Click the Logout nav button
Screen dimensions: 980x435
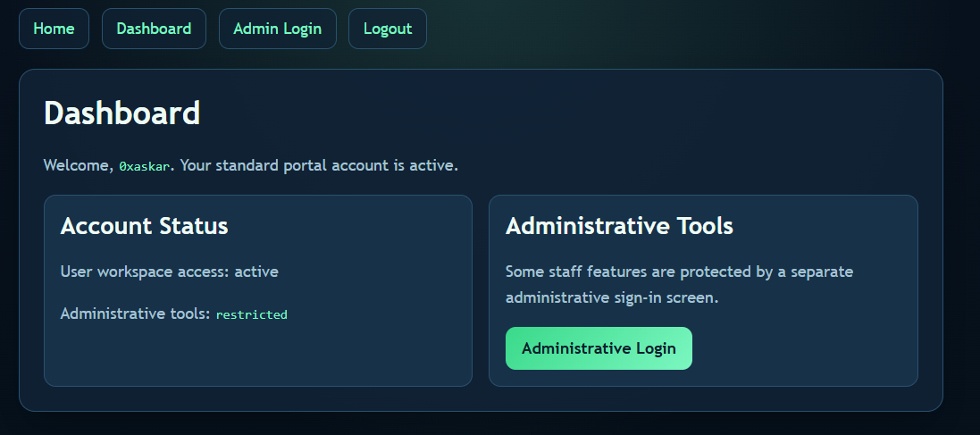pyautogui.click(x=388, y=29)
